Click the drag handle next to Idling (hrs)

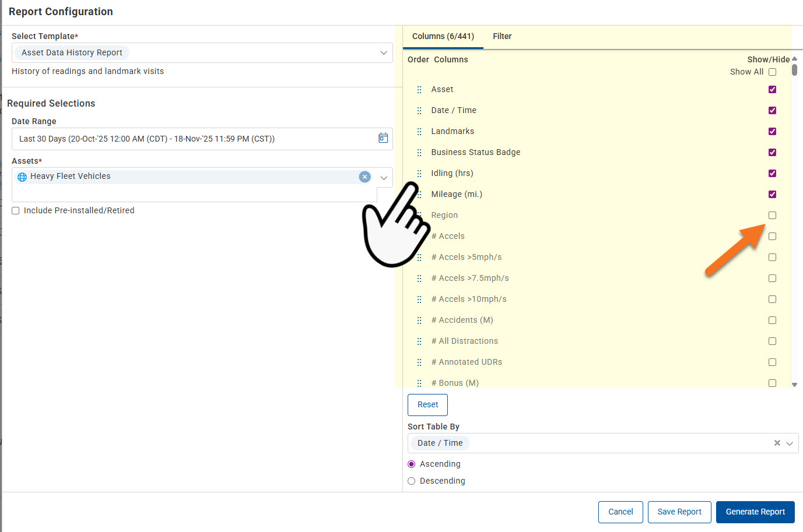[x=419, y=174]
